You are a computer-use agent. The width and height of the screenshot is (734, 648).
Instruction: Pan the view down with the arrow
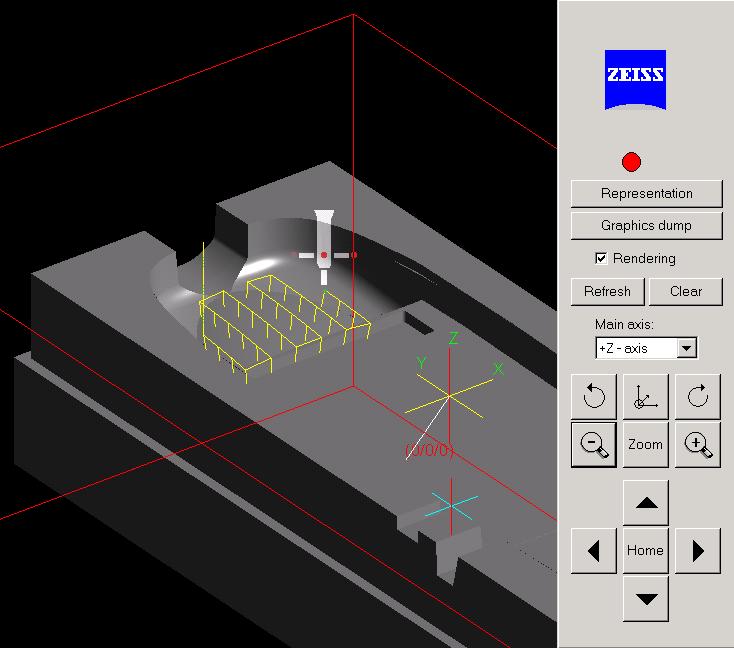(x=646, y=599)
